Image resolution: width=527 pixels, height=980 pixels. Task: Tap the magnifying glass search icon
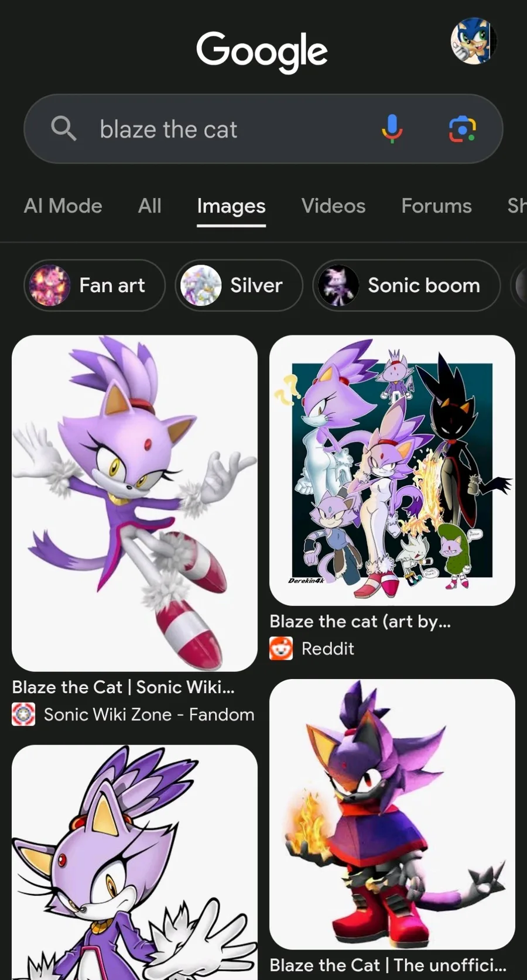coord(63,128)
